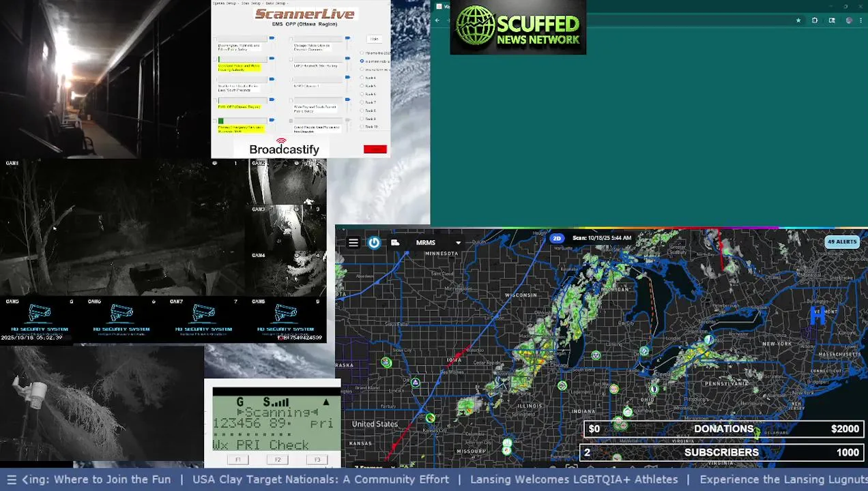Open Basic Setup menu in ScannerLive
Image resolution: width=868 pixels, height=491 pixels.
275,3
